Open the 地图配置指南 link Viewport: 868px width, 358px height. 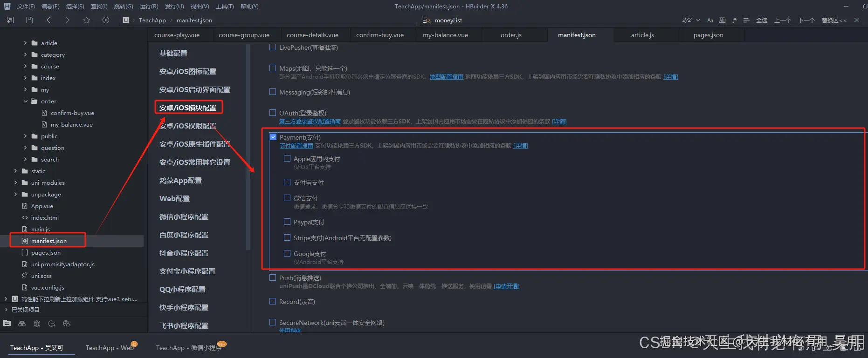447,77
